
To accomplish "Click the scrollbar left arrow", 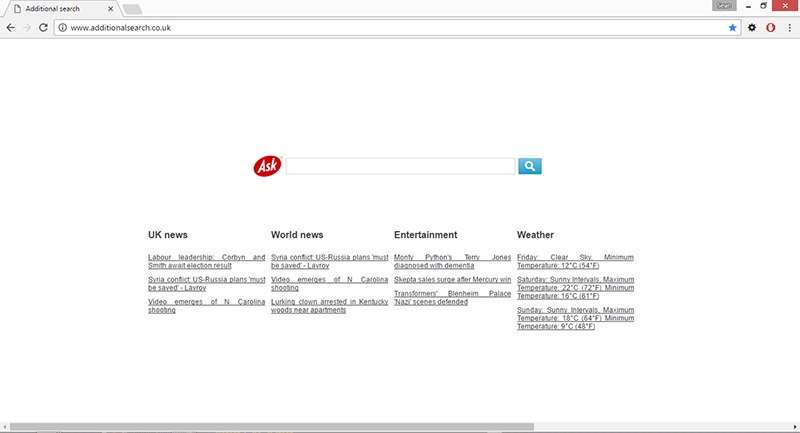I will coord(5,426).
